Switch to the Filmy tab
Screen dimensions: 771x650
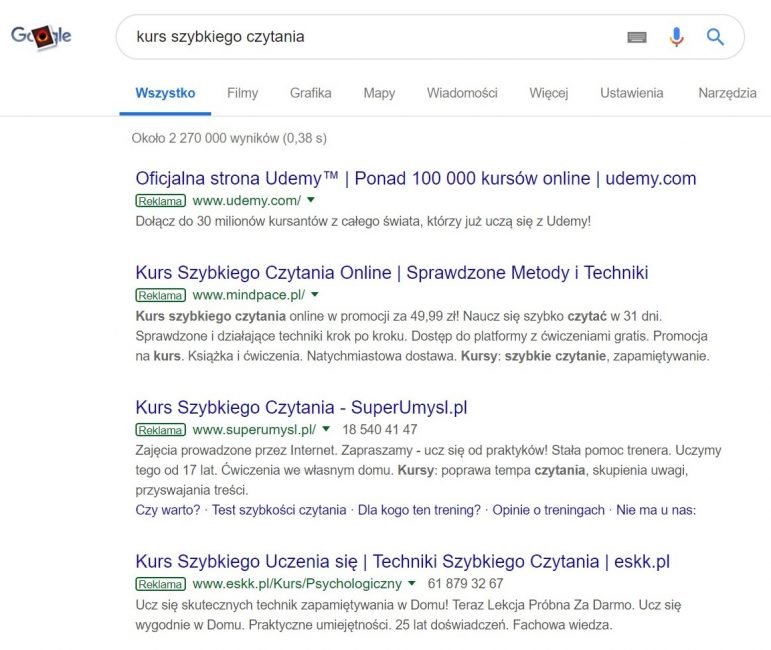(242, 93)
